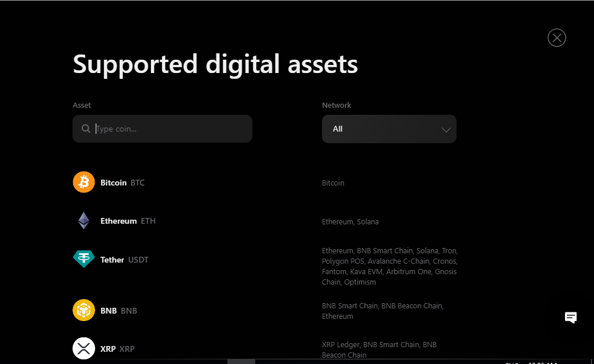
Task: Click Tether's supported networks list
Action: [390, 267]
